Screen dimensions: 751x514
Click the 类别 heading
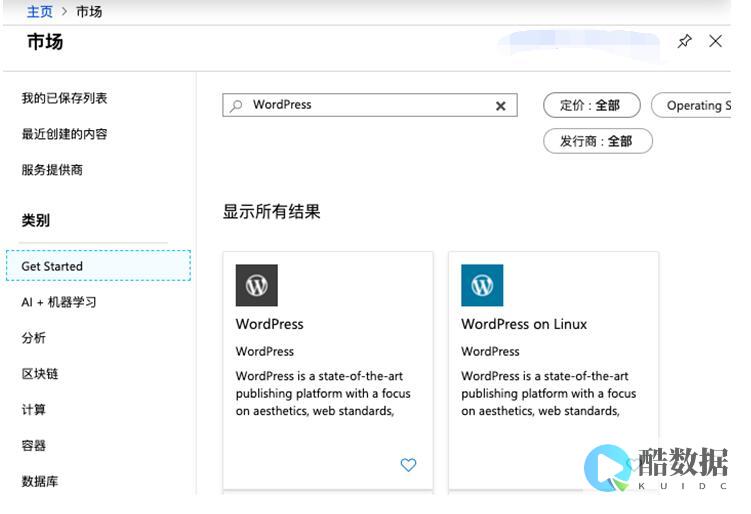35,220
